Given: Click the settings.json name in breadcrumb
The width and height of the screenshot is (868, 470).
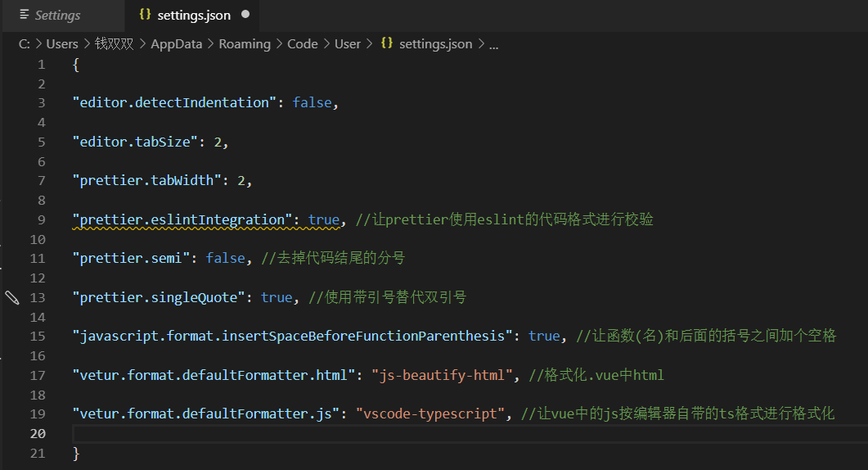Looking at the screenshot, I should click(435, 44).
